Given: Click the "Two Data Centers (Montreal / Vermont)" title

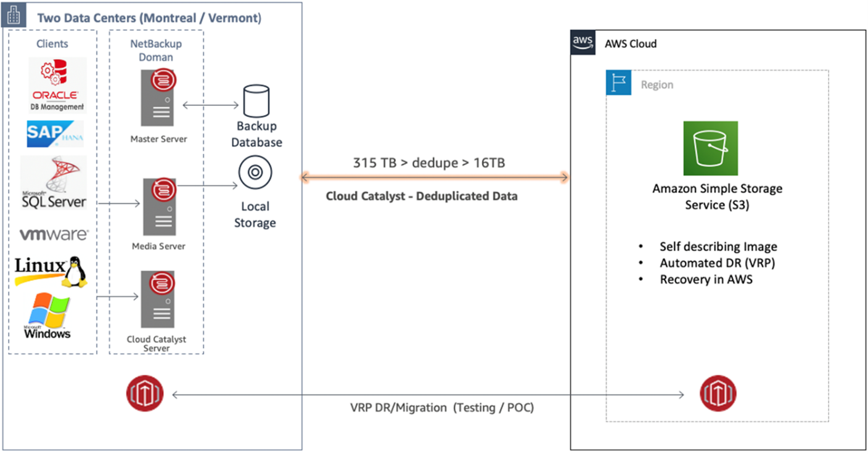Looking at the screenshot, I should (x=149, y=18).
